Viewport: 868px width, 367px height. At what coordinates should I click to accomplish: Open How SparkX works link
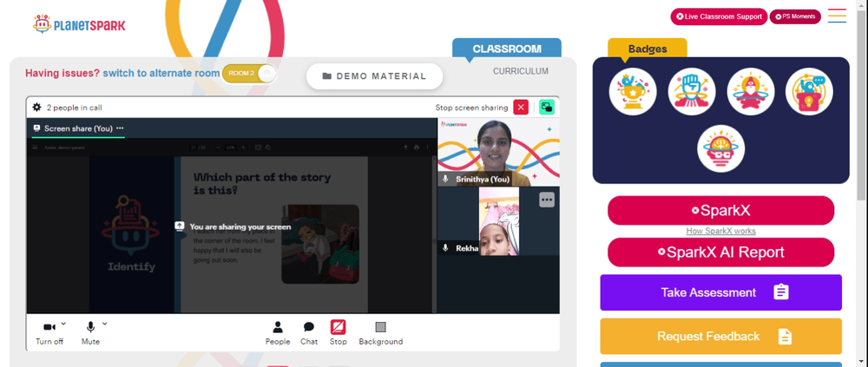click(720, 232)
